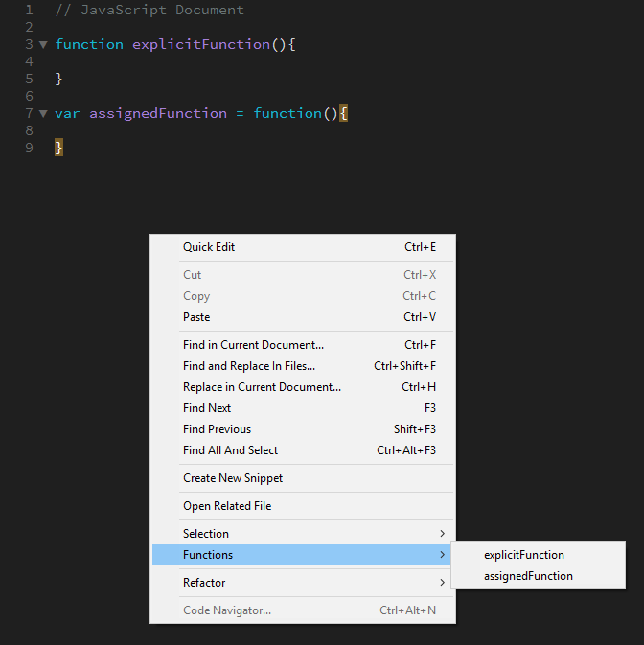The width and height of the screenshot is (644, 645).
Task: Expand the Selection submenu arrow
Action: click(x=442, y=534)
